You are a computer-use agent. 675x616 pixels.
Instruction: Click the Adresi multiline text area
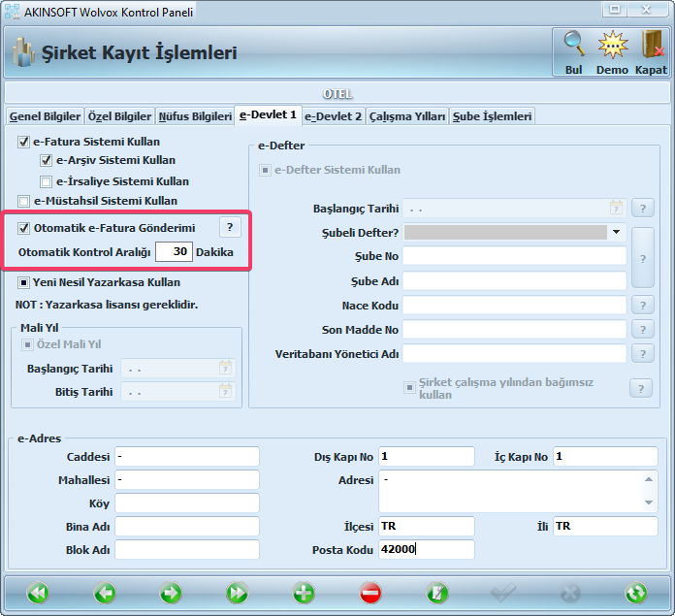pos(518,491)
